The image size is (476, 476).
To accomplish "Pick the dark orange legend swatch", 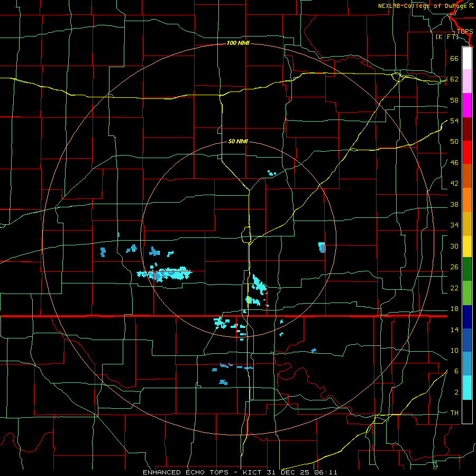I will pyautogui.click(x=467, y=176).
